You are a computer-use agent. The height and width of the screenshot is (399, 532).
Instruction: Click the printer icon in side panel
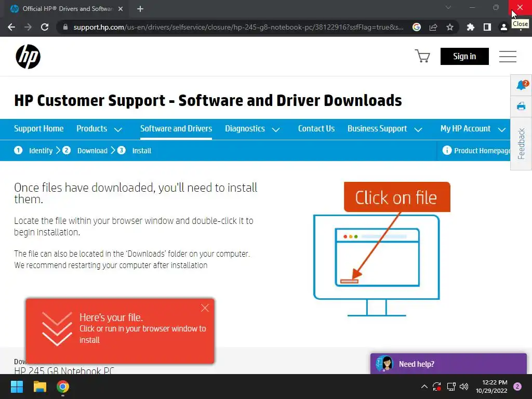coord(521,107)
